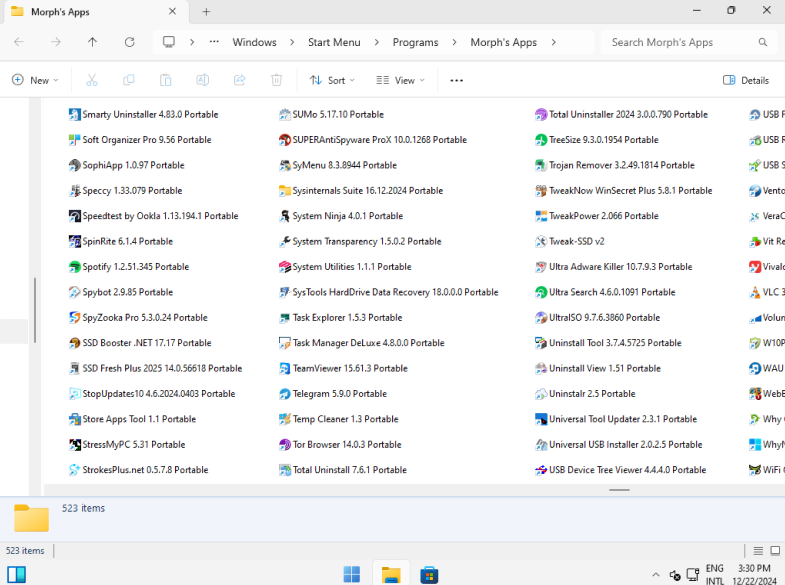
Task: Select SSD Booster .NET 17.17 icon
Action: pos(75,343)
